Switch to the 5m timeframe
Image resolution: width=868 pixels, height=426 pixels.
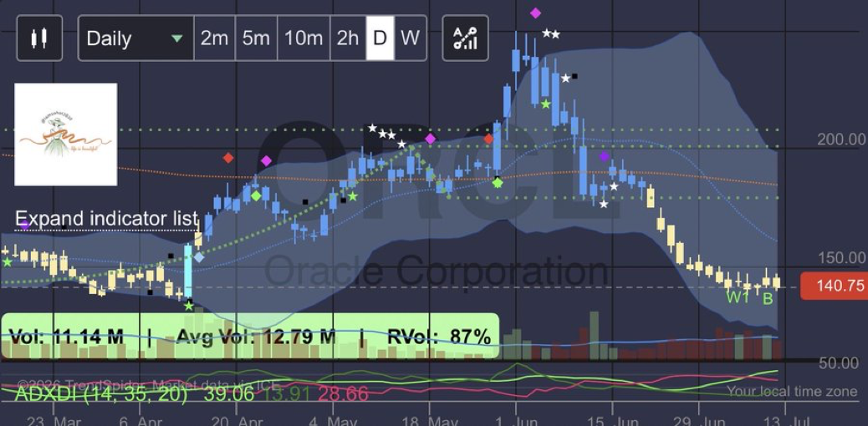[256, 38]
